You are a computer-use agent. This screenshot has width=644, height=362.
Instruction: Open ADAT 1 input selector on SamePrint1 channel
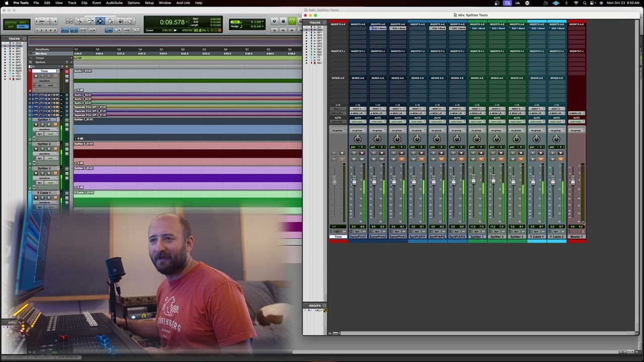(x=357, y=109)
